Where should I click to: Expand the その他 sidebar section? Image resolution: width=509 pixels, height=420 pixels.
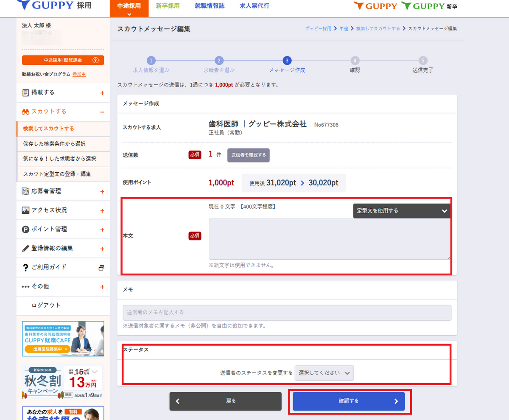102,287
